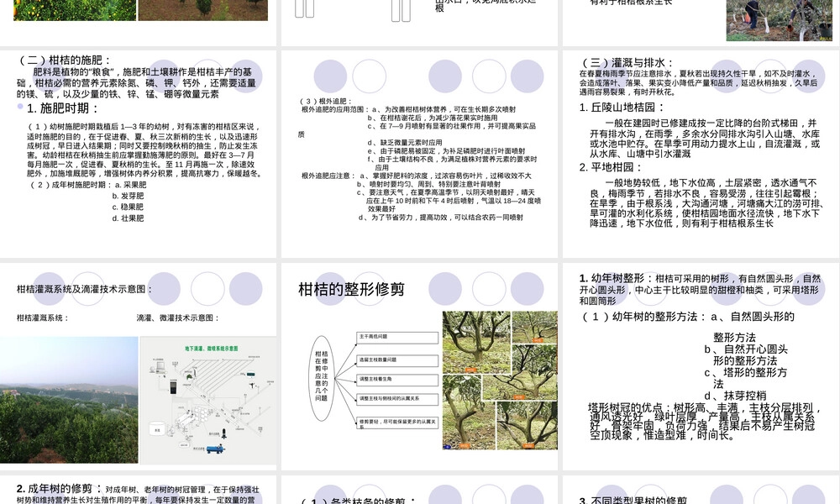
Task: Click the line 根外追肥应注意:
Action: coord(328,176)
